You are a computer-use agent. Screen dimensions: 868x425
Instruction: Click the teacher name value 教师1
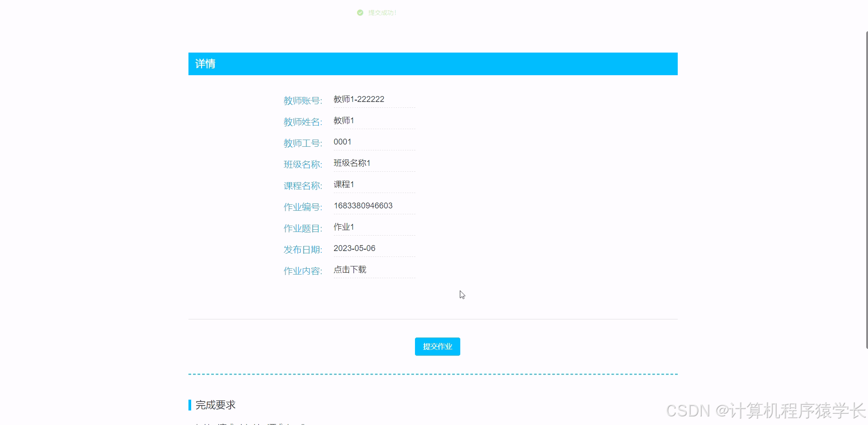(344, 121)
